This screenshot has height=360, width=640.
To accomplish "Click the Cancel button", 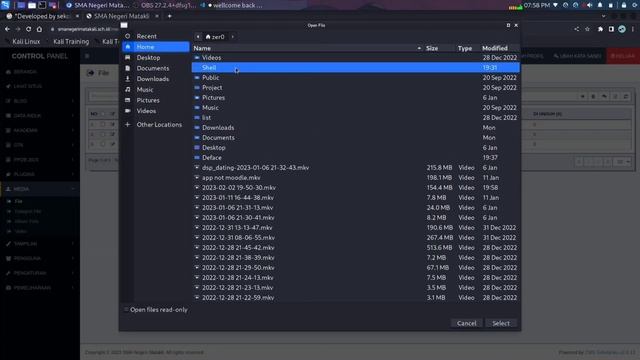I will [x=467, y=323].
